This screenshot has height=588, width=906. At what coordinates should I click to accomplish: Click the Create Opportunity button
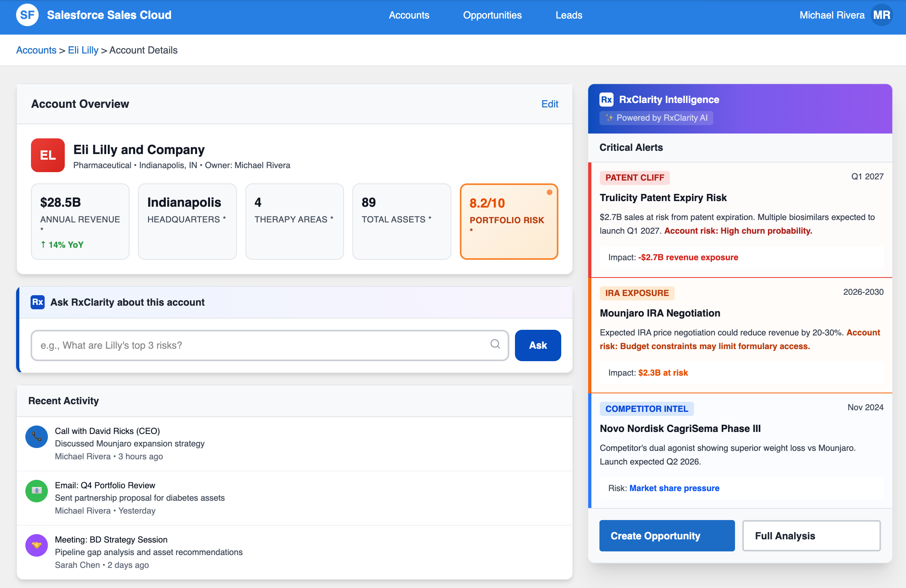click(x=667, y=536)
